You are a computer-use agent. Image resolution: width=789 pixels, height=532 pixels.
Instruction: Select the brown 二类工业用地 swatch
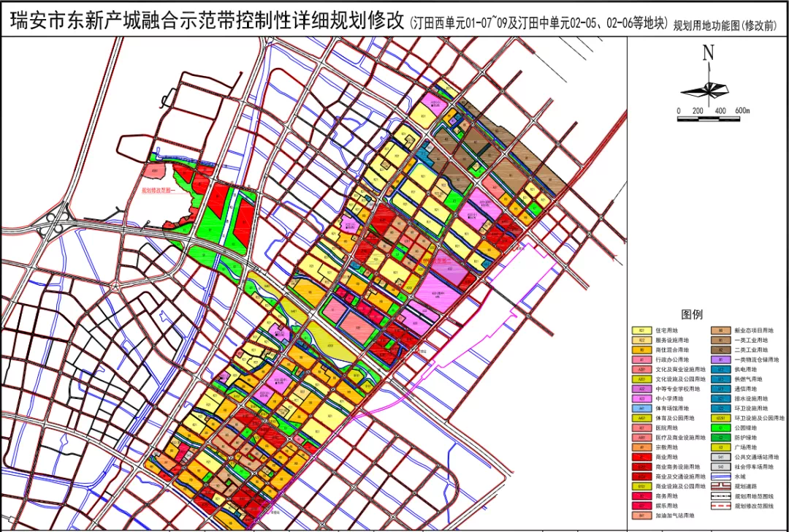point(720,350)
